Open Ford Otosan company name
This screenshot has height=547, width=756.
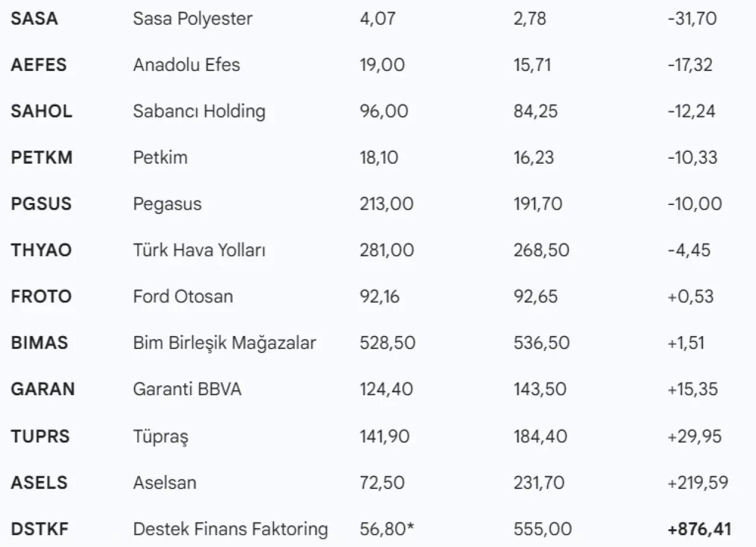[183, 297]
